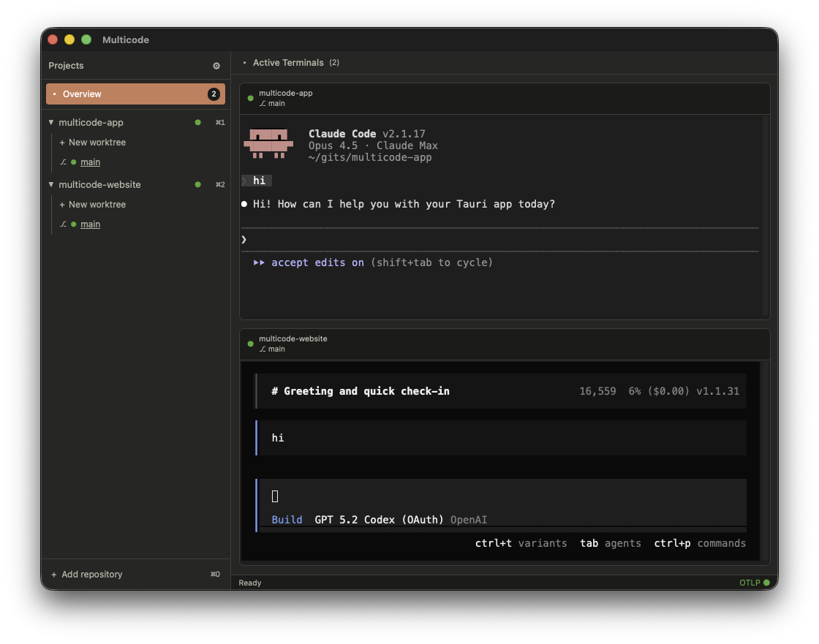Click the branch icon beside main under multicode-website

63,224
